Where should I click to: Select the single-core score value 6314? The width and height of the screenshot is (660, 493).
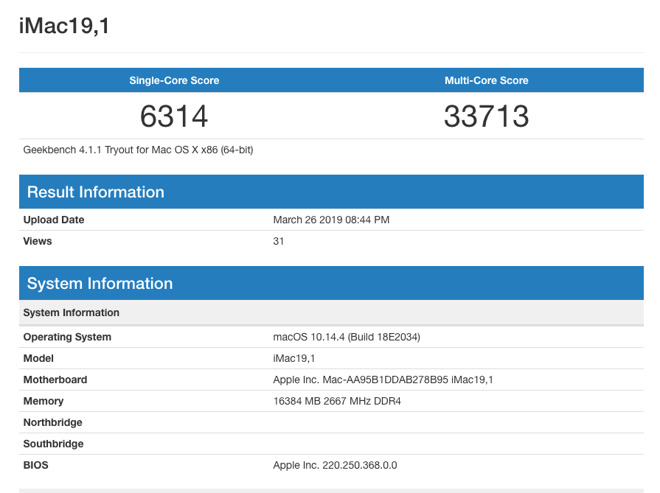point(174,117)
